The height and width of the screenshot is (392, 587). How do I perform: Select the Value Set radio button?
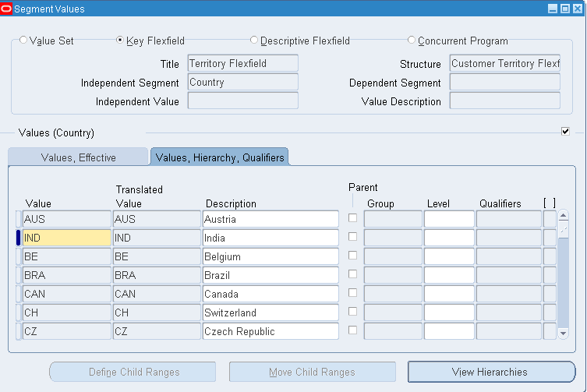click(x=23, y=41)
